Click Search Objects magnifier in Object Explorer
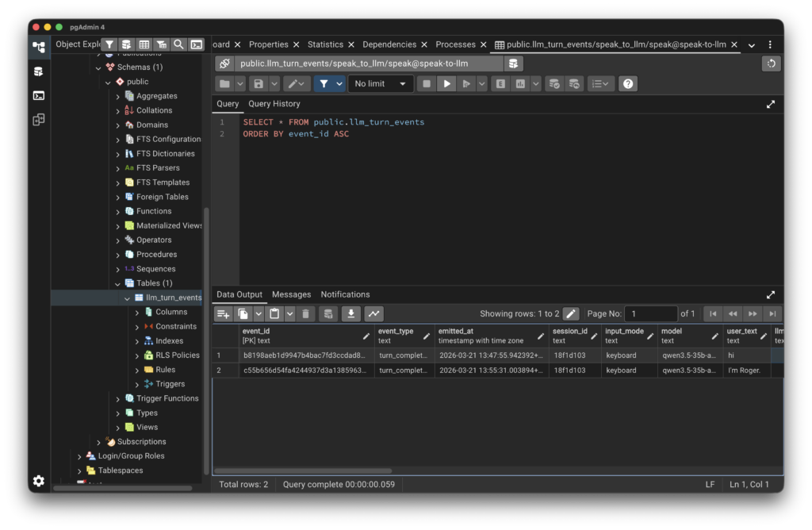The image size is (812, 530). pyautogui.click(x=179, y=44)
